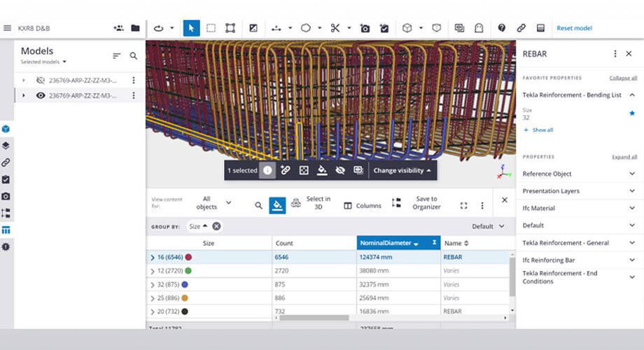Image resolution: width=644 pixels, height=350 pixels.
Task: Click the invite users icon
Action: tap(118, 28)
